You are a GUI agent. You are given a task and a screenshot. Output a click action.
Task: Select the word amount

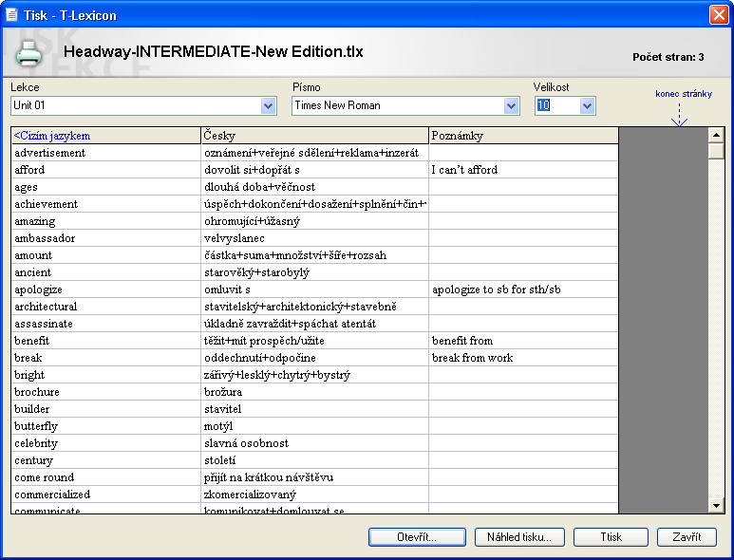coord(33,255)
